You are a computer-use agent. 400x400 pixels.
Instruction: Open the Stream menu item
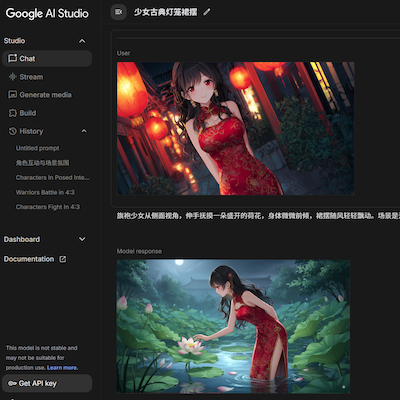point(47,77)
